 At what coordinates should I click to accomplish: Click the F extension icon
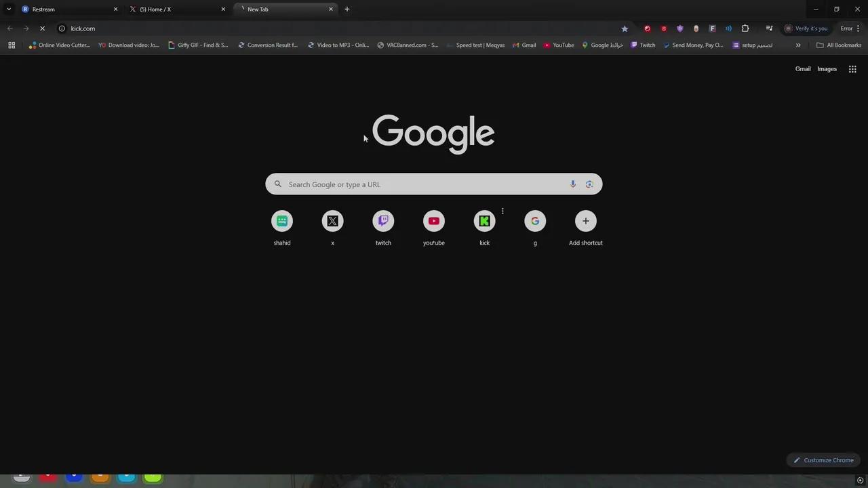[x=712, y=28]
